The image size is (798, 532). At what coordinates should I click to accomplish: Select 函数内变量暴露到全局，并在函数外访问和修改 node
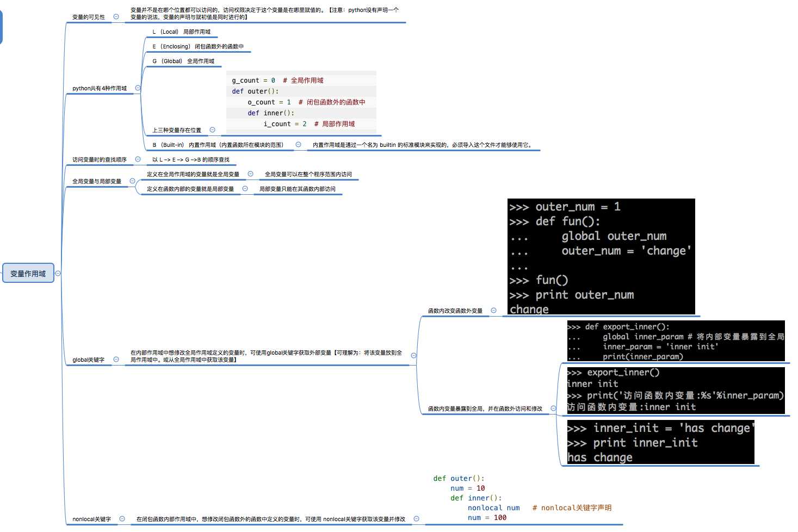[485, 409]
